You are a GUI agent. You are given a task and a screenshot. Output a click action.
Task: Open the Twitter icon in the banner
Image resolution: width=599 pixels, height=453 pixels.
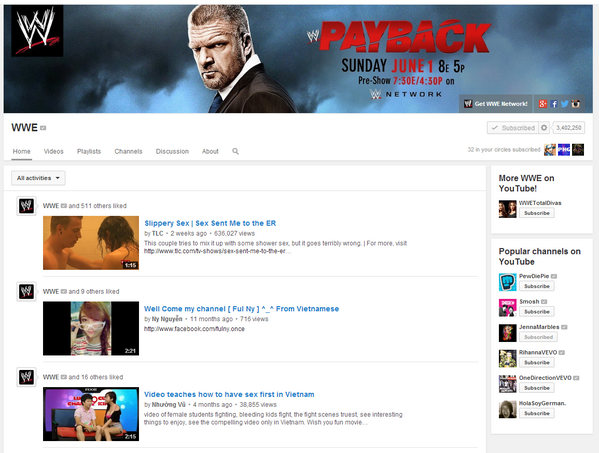(x=565, y=104)
